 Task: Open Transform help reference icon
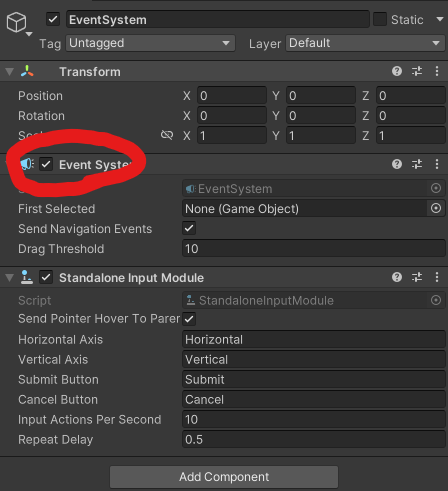[397, 71]
